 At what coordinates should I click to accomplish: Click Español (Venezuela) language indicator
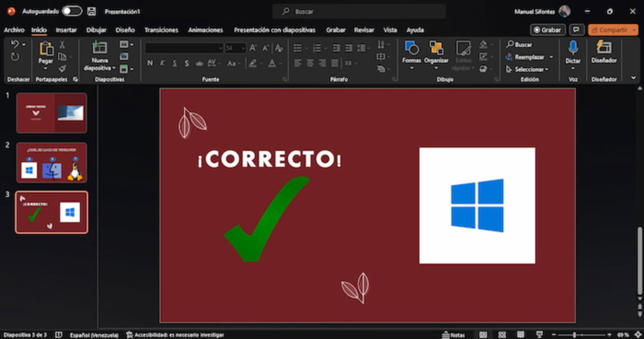point(94,335)
